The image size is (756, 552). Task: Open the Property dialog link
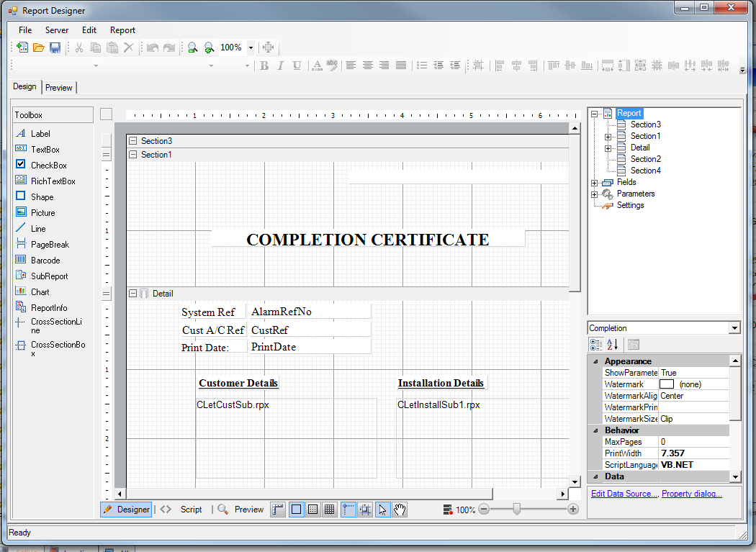tap(691, 494)
